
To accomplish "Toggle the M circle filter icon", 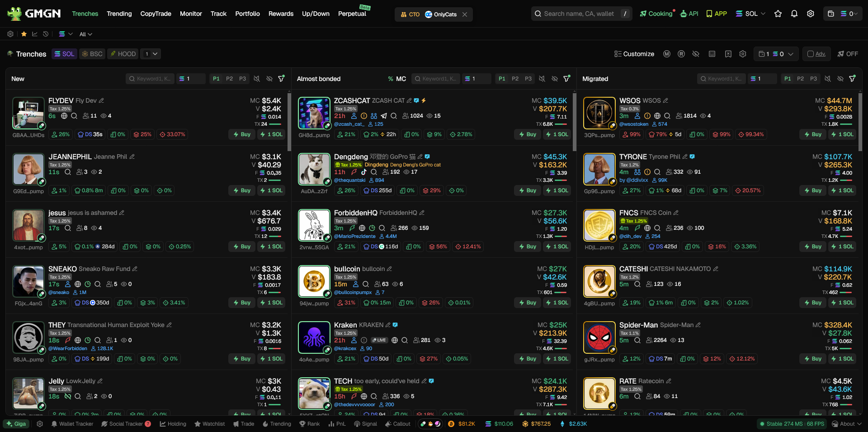I will 667,54.
